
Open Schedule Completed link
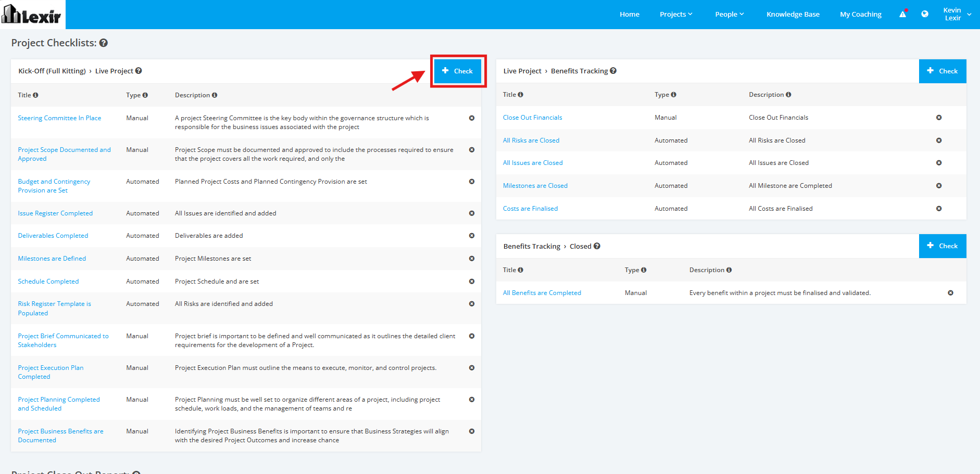pos(48,281)
